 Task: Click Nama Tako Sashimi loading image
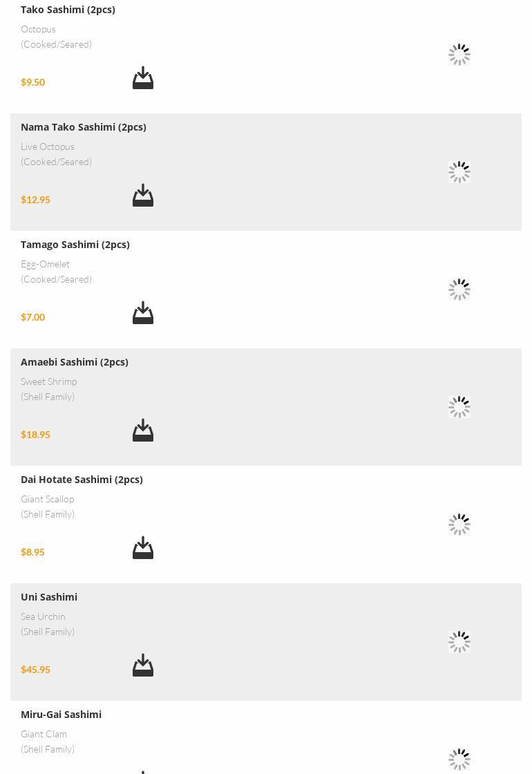pyautogui.click(x=459, y=172)
